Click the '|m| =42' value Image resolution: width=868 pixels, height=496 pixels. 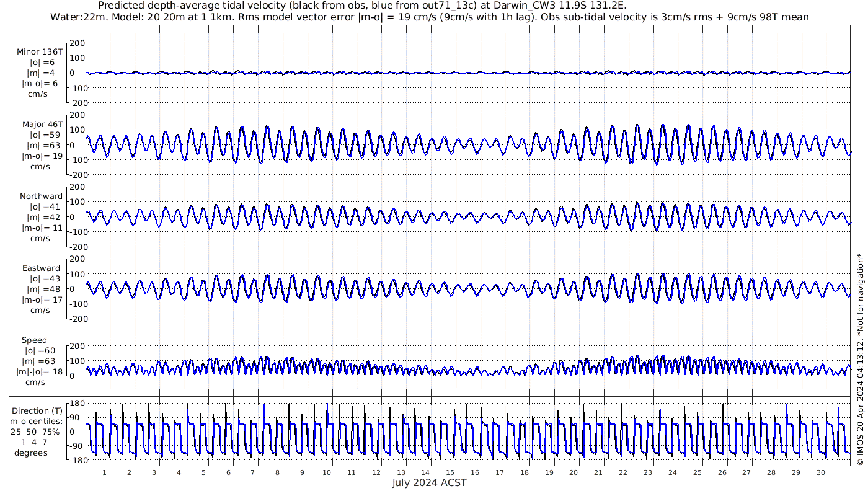[45, 217]
